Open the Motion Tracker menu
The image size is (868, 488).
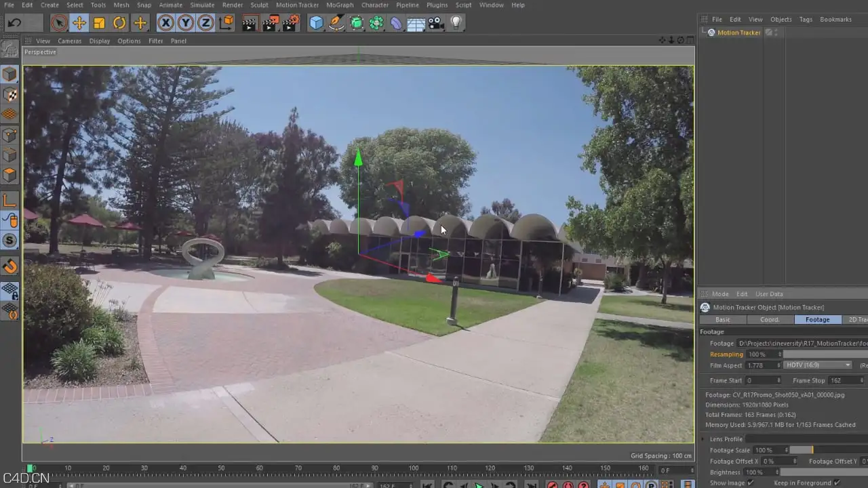[x=297, y=5]
